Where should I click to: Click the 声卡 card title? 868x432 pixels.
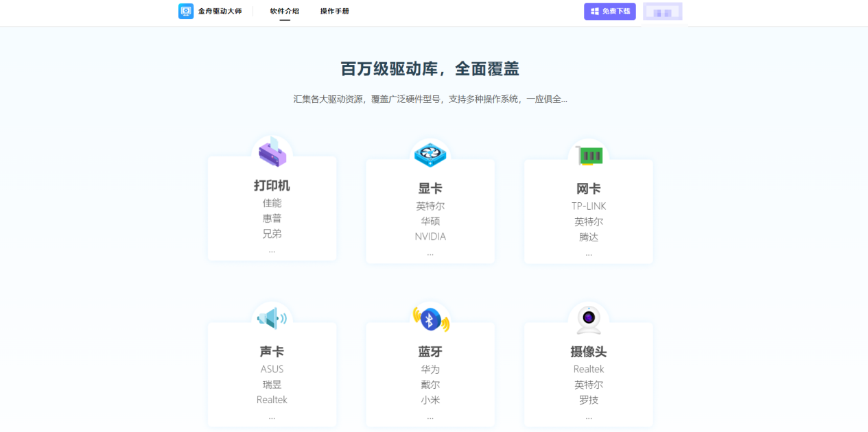pyautogui.click(x=272, y=352)
